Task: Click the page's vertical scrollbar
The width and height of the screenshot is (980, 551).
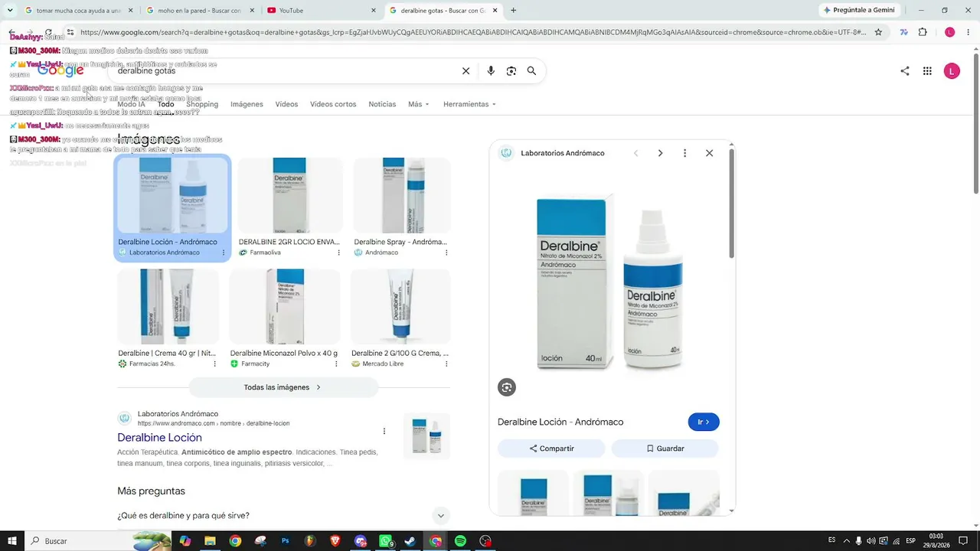Action: coord(975,122)
